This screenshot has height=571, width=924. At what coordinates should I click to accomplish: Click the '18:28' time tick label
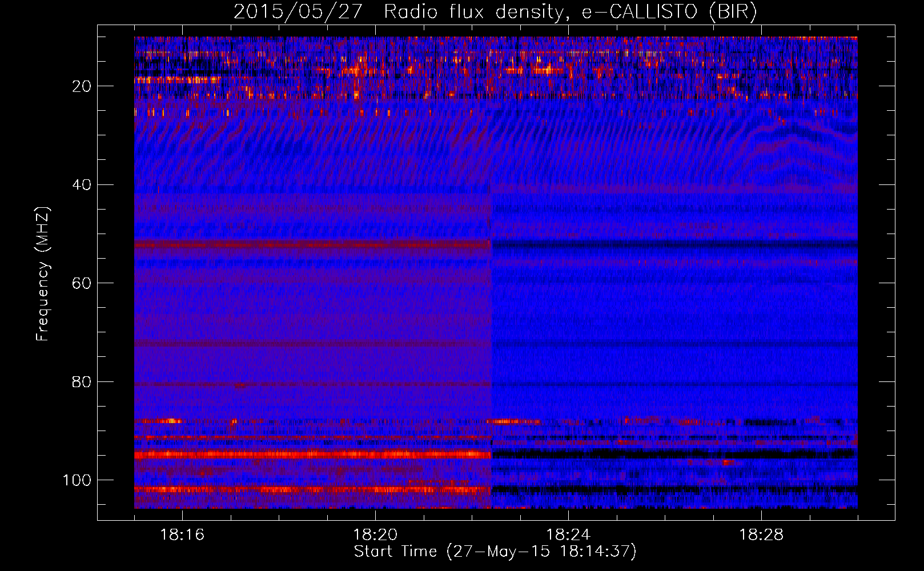click(761, 535)
